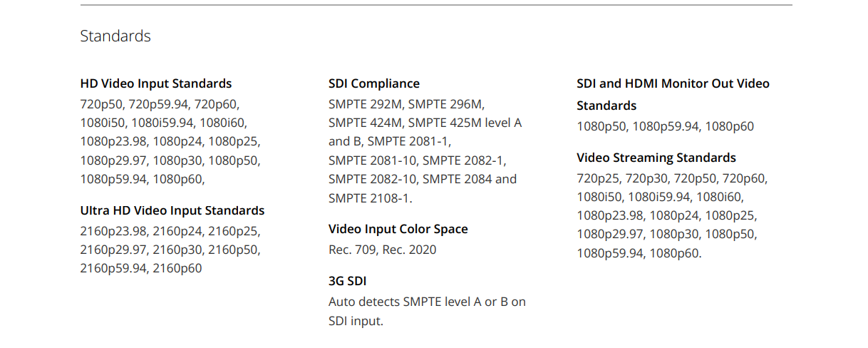Image resolution: width=868 pixels, height=348 pixels.
Task: Select the SDI Compliance heading
Action: click(x=374, y=83)
